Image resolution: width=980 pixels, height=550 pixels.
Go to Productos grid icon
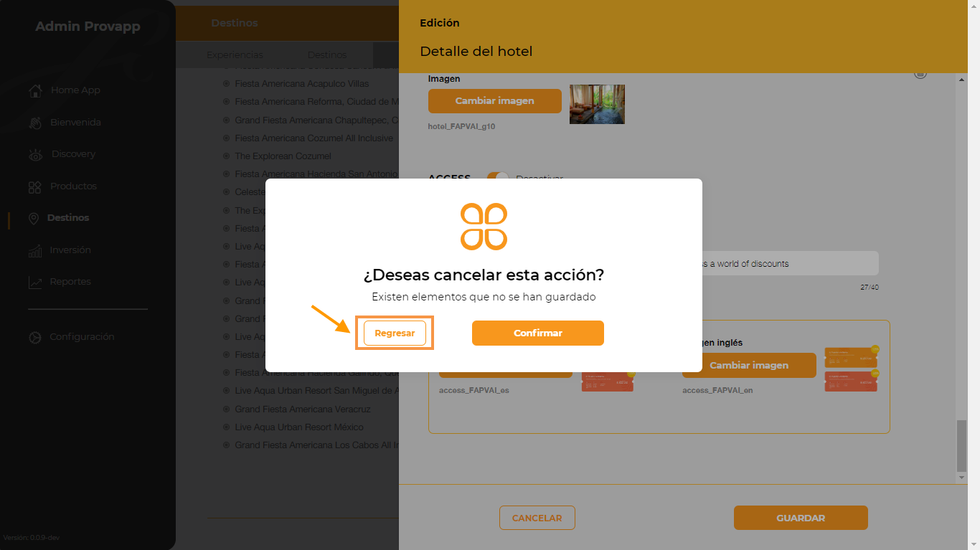coord(34,186)
